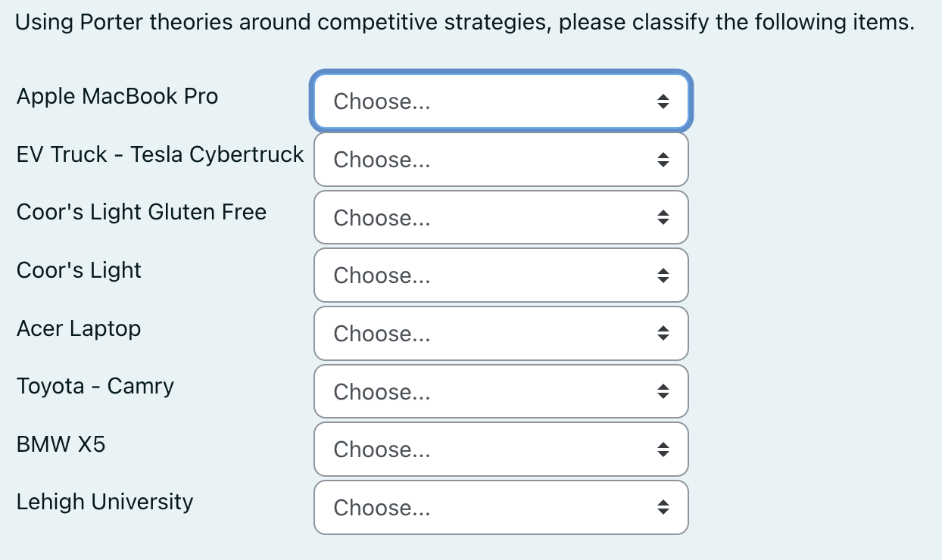This screenshot has width=942, height=560.
Task: Click the arrows icon on Coor's Light selector
Action: pyautogui.click(x=663, y=275)
